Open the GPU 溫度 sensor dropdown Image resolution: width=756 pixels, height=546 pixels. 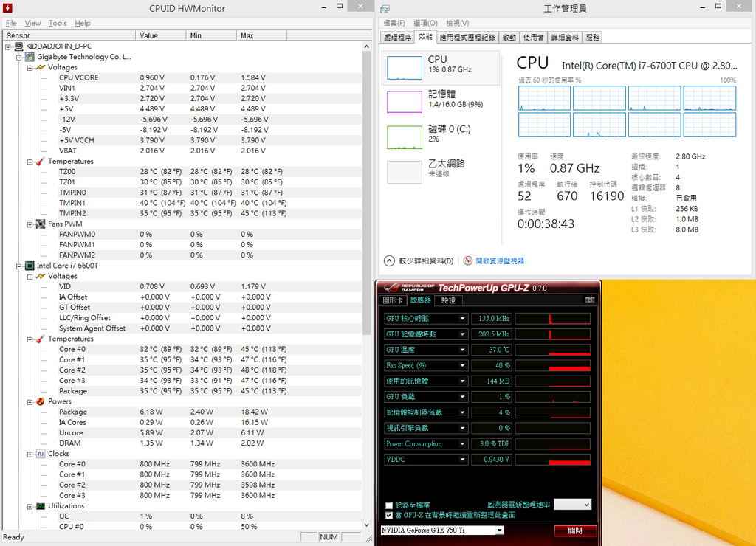click(x=462, y=350)
